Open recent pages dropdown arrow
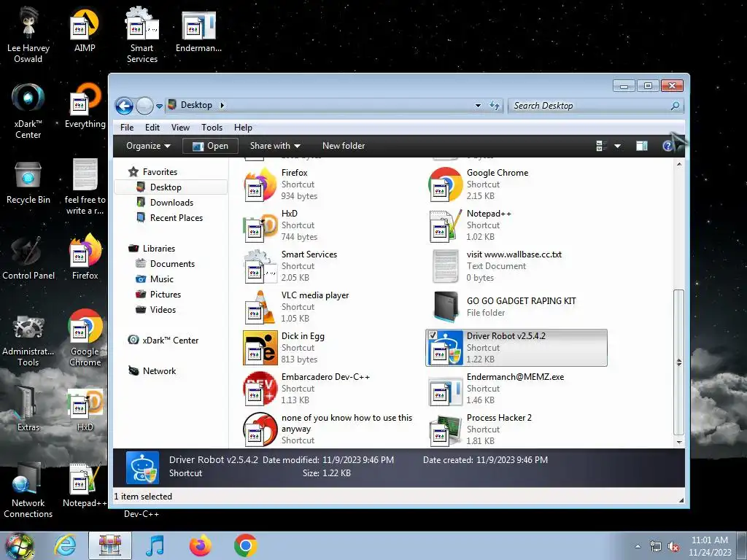This screenshot has height=560, width=747. [x=159, y=106]
